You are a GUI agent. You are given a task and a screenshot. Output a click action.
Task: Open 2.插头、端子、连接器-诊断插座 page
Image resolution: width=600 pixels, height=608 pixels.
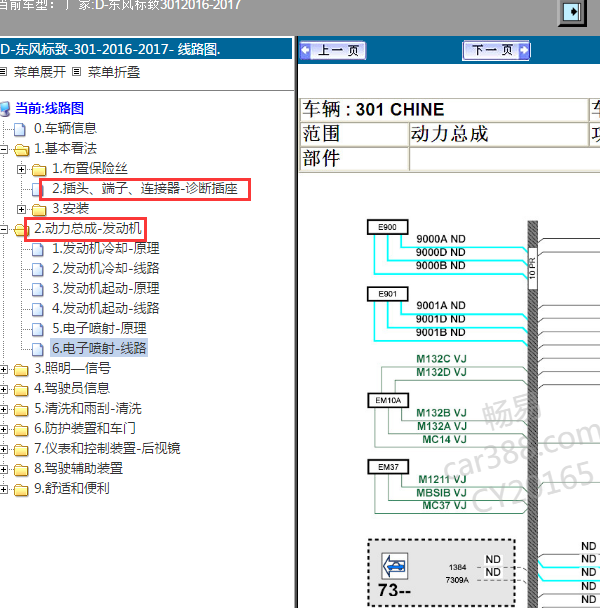(x=145, y=189)
